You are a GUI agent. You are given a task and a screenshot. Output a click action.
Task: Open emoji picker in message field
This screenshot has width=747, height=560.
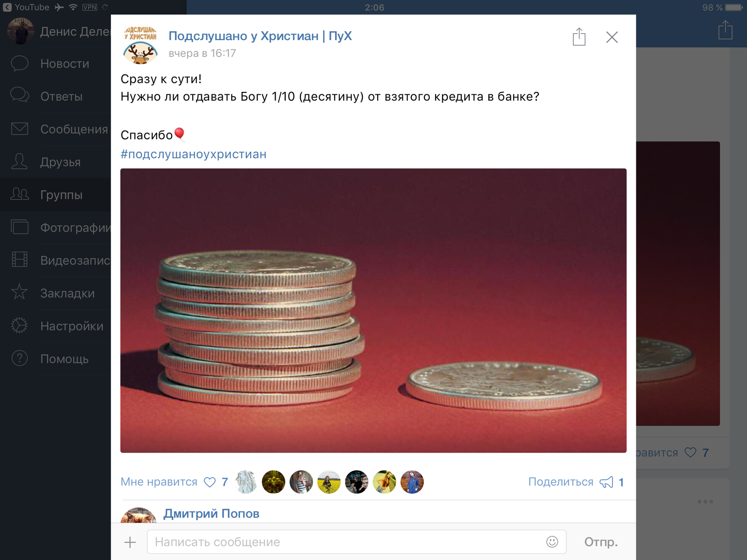552,542
